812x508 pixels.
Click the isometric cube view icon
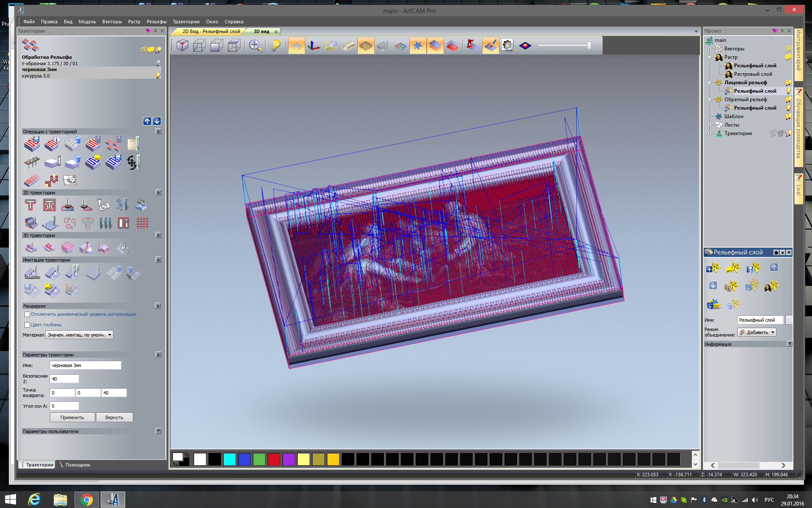click(x=182, y=45)
